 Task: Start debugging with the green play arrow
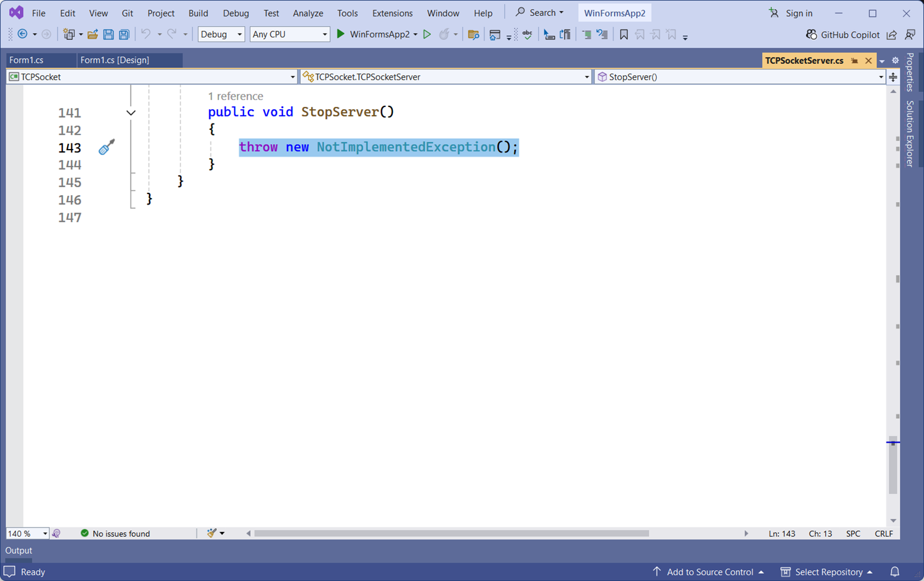tap(341, 34)
